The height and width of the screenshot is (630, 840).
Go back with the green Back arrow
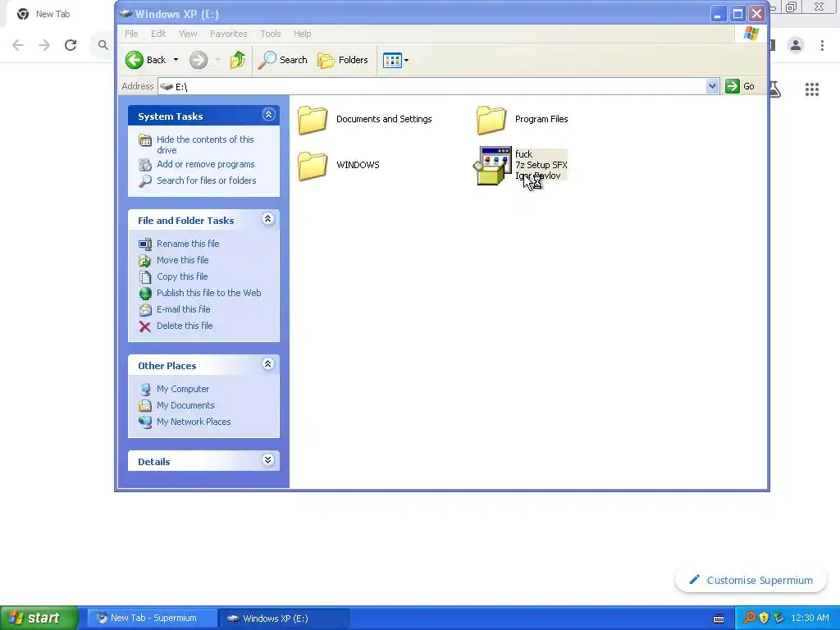(x=146, y=60)
